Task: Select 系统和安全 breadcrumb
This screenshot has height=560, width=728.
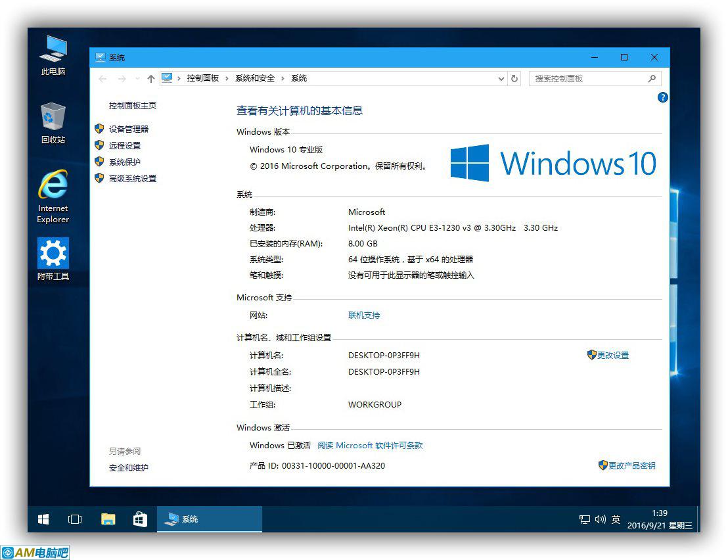Action: click(254, 78)
